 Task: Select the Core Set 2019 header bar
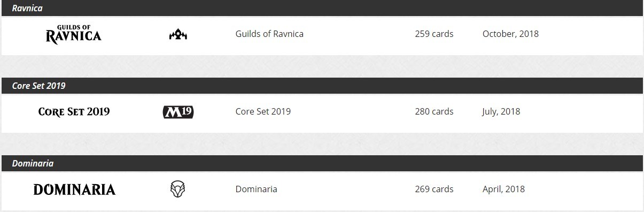(322, 86)
